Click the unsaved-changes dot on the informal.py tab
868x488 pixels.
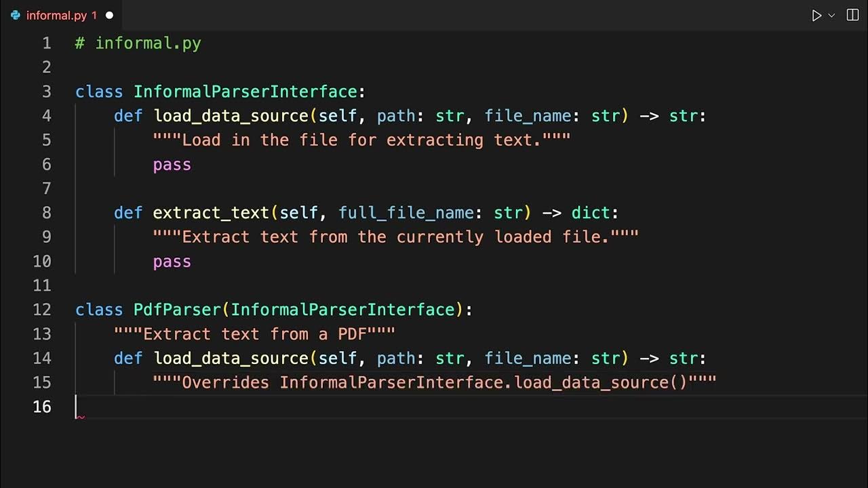(109, 16)
